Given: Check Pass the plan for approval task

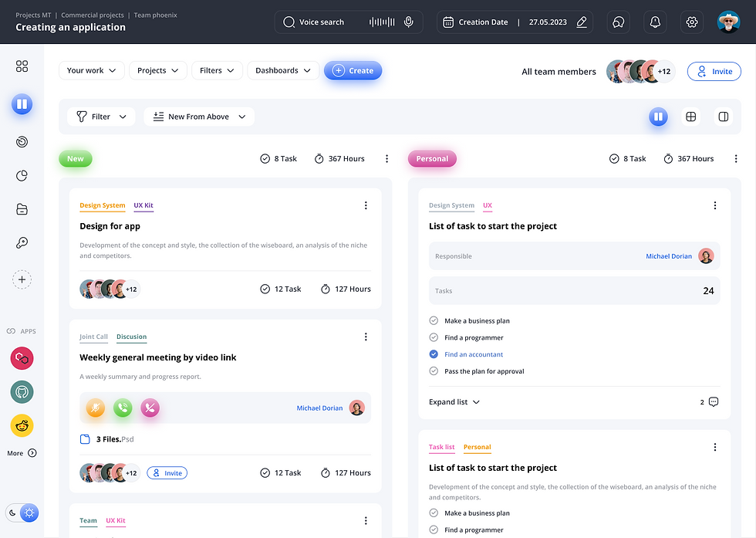Looking at the screenshot, I should 434,371.
